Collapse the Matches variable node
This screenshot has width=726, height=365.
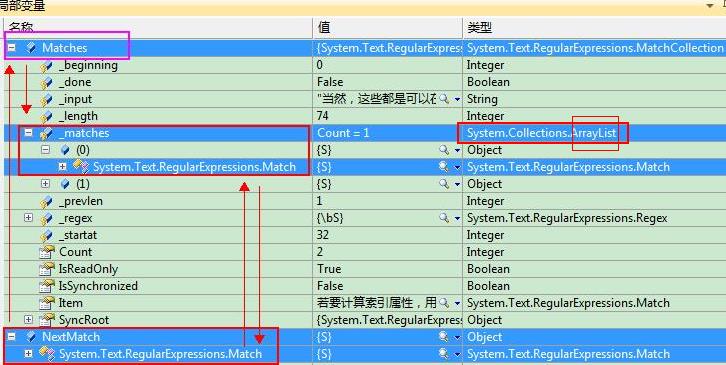(x=12, y=48)
